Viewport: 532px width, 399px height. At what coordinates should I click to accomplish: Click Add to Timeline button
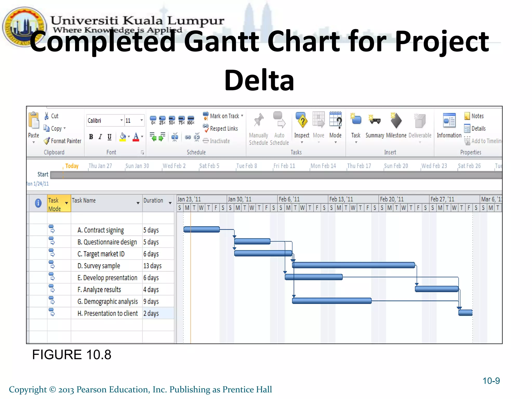pyautogui.click(x=483, y=141)
